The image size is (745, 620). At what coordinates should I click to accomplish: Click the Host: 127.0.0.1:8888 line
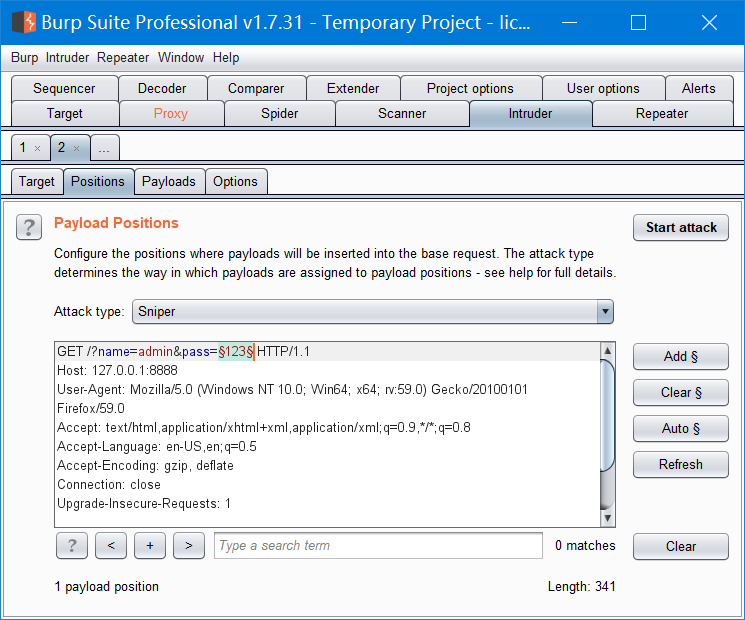coord(117,371)
